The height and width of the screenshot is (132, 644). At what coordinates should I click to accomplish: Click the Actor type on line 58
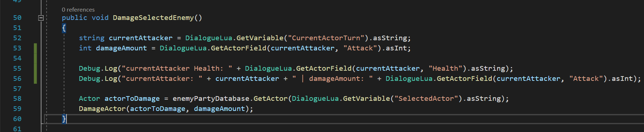pyautogui.click(x=89, y=99)
